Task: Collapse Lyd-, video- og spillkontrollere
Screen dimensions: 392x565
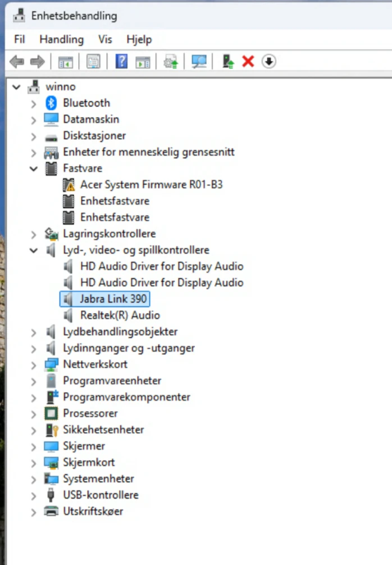Action: 34,250
